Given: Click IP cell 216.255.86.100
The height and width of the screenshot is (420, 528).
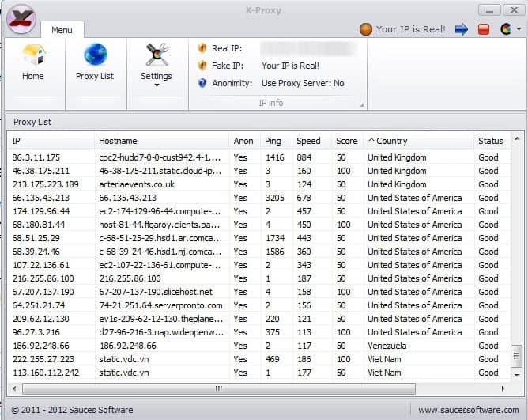Looking at the screenshot, I should point(43,278).
